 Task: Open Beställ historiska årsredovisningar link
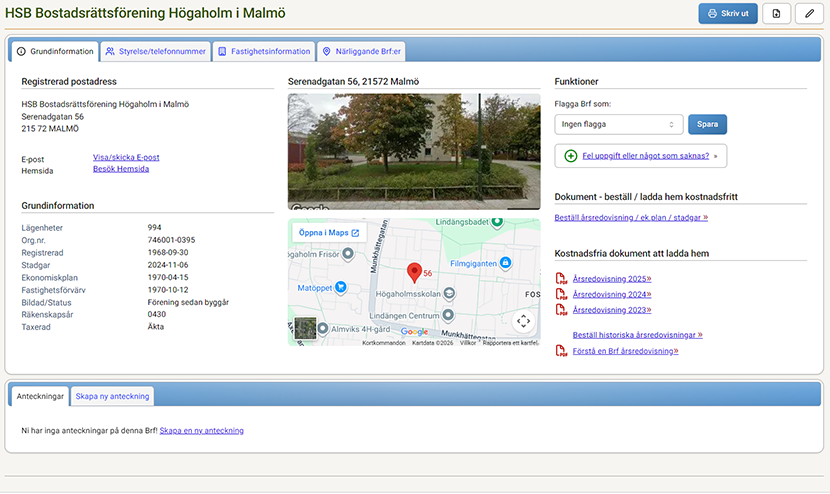click(x=637, y=335)
